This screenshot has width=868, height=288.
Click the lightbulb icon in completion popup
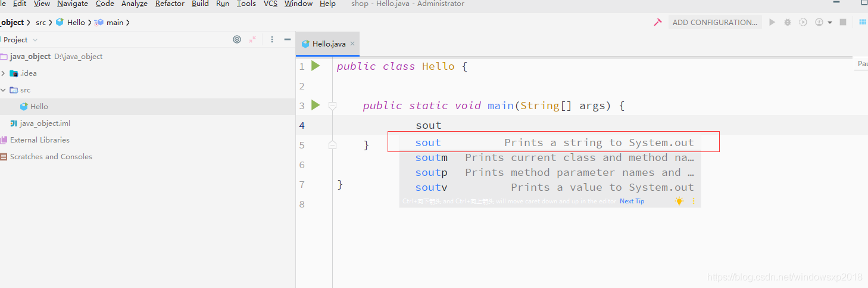[x=679, y=202]
